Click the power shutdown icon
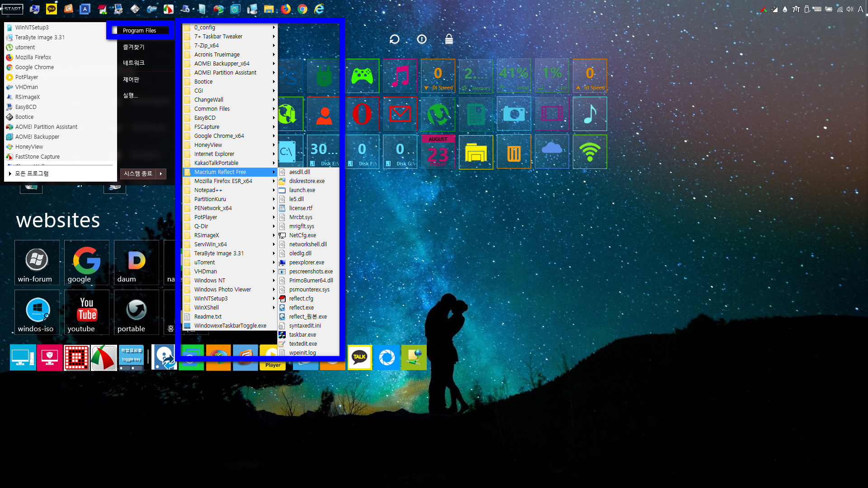The image size is (868, 488). (x=422, y=39)
